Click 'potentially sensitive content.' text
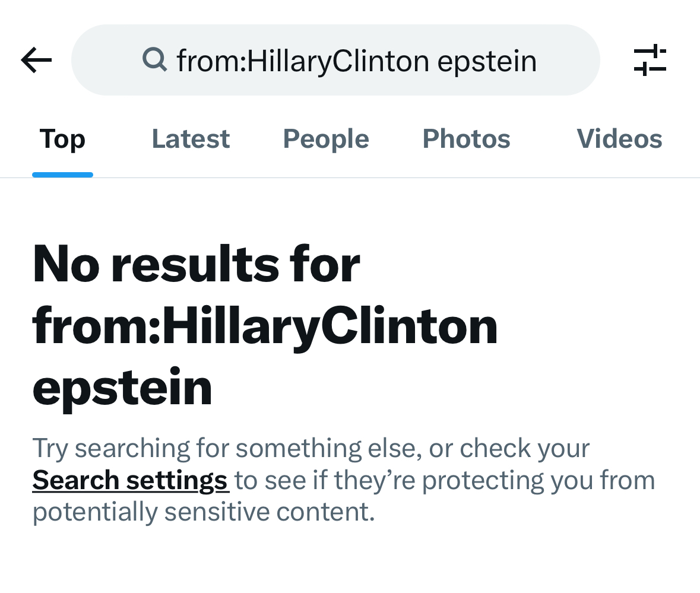The width and height of the screenshot is (700, 593). point(204,511)
